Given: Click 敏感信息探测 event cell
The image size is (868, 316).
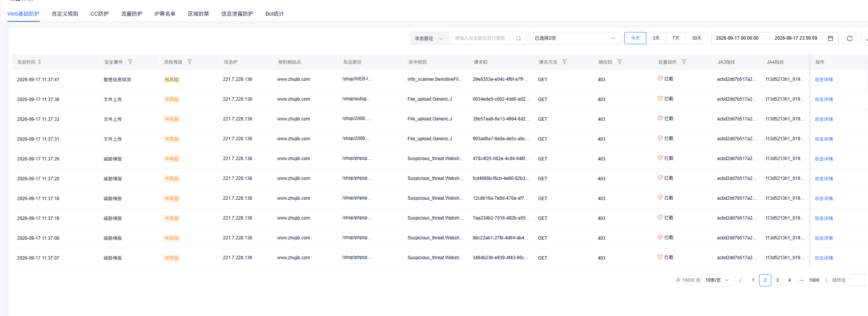Looking at the screenshot, I should tap(117, 80).
